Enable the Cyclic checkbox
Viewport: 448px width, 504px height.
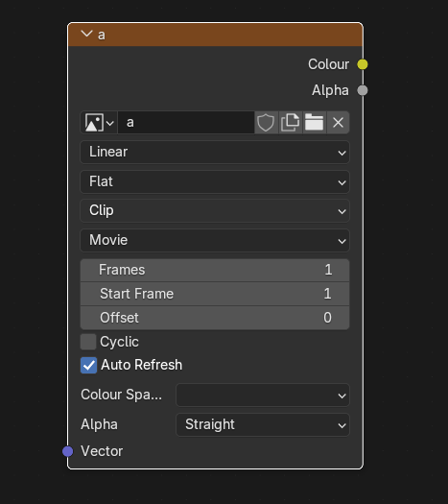[x=88, y=342]
